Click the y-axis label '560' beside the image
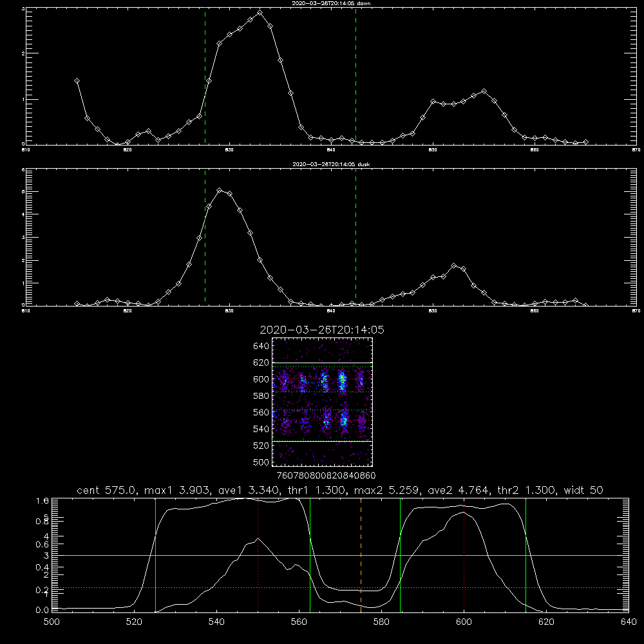Image resolution: width=644 pixels, height=644 pixels. coord(261,412)
